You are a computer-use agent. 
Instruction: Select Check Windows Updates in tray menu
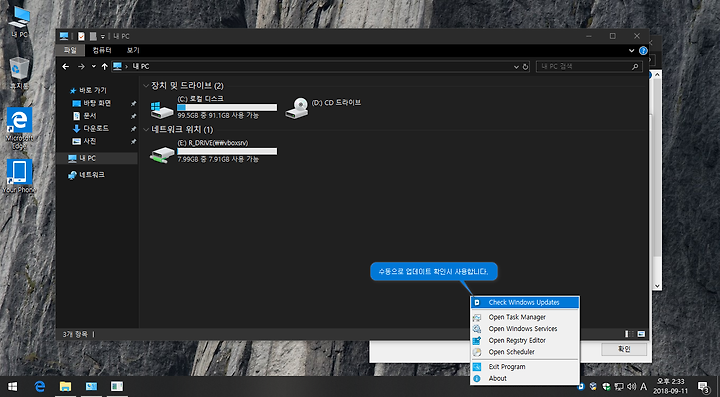(x=525, y=302)
